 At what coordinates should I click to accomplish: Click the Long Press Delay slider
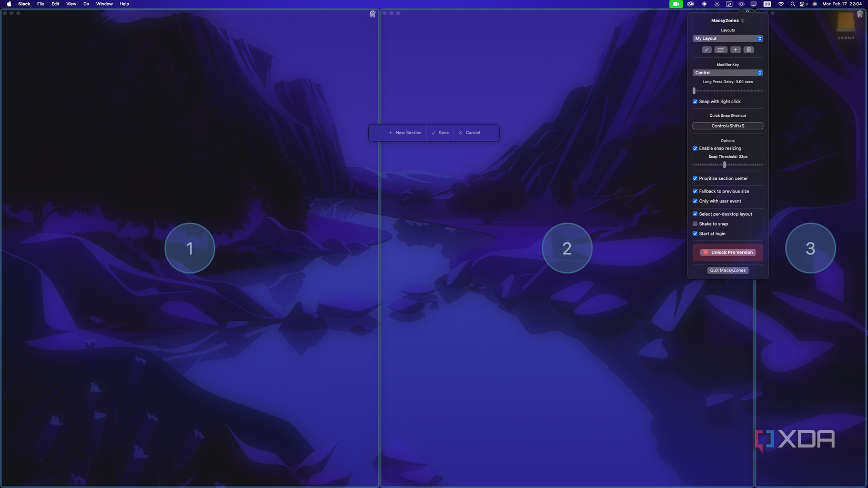click(x=728, y=91)
